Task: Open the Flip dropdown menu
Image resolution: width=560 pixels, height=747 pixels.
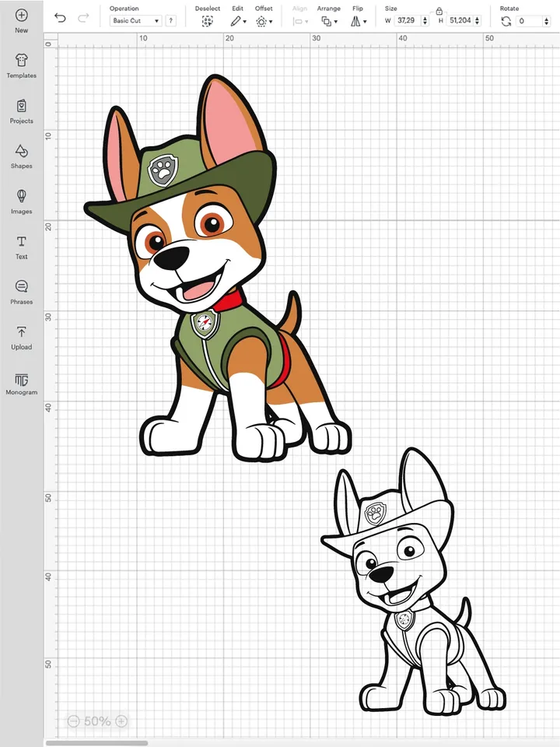Action: (357, 21)
